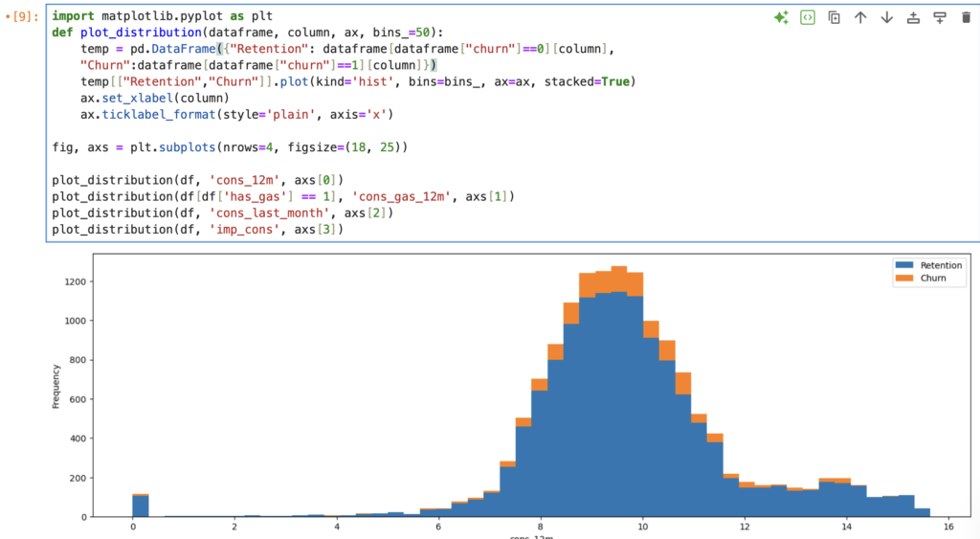Click the blue Retention legend swatch

pos(905,265)
